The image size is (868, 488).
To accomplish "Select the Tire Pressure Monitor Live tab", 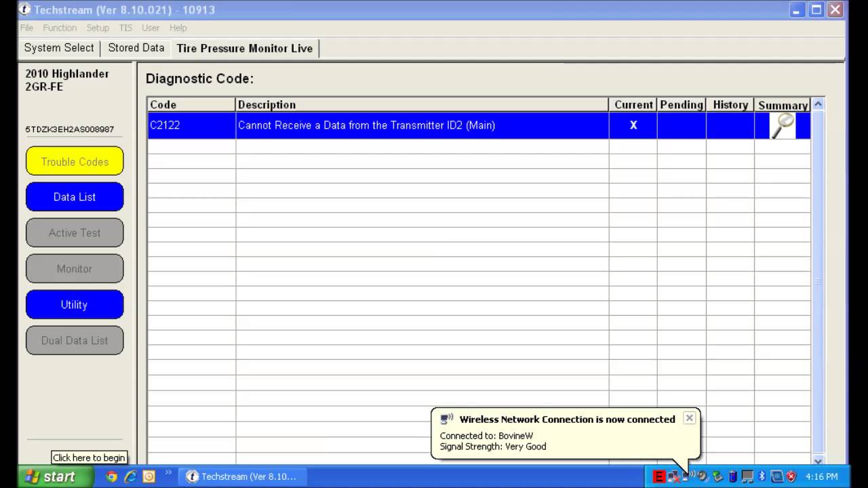I will point(245,48).
